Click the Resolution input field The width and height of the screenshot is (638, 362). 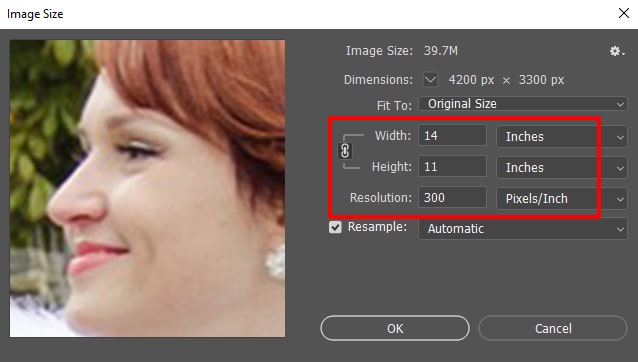[452, 198]
